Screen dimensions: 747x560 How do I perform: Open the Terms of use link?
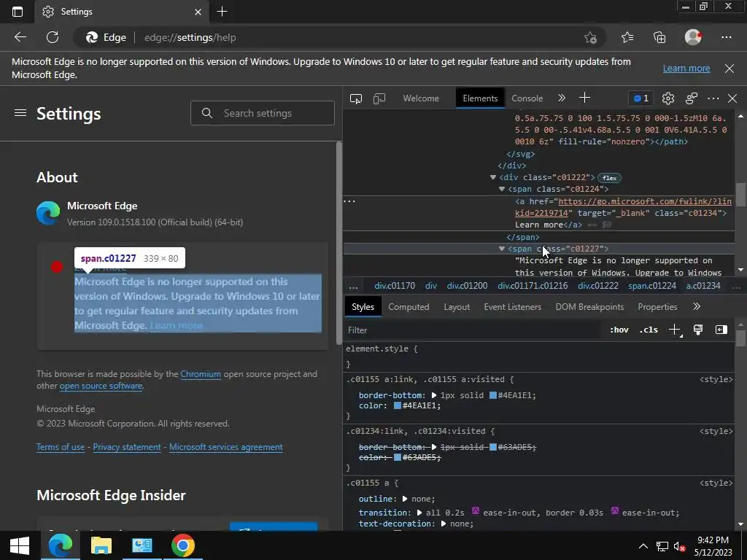[61, 447]
